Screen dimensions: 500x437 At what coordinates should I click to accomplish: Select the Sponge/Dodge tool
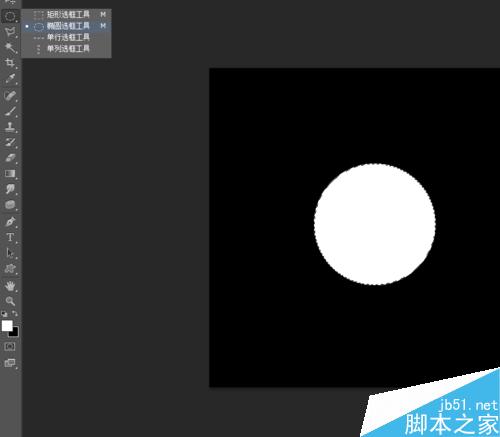tap(10, 205)
